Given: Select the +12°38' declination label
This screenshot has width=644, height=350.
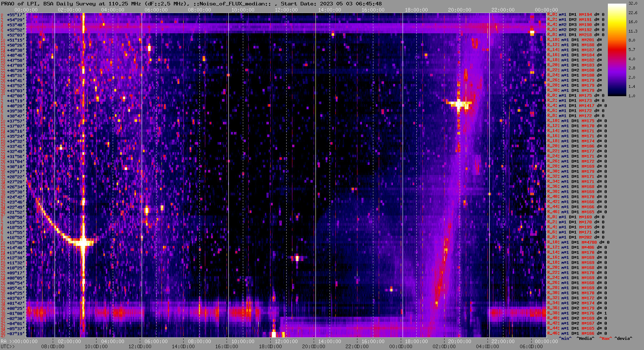Looking at the screenshot, I should (15, 257).
